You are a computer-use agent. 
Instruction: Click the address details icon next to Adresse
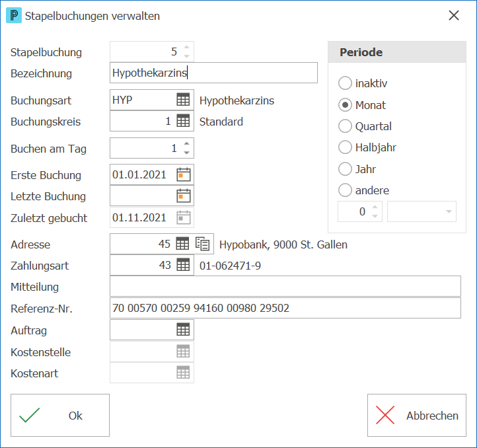tap(202, 244)
